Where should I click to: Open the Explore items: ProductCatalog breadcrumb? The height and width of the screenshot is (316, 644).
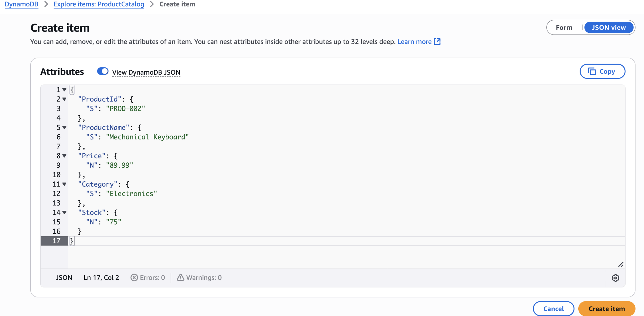tap(99, 4)
